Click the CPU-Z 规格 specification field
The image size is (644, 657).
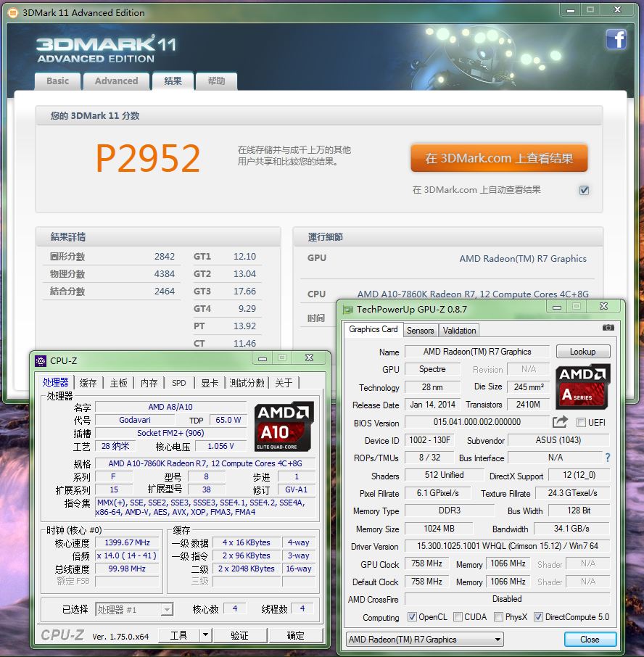coord(205,463)
